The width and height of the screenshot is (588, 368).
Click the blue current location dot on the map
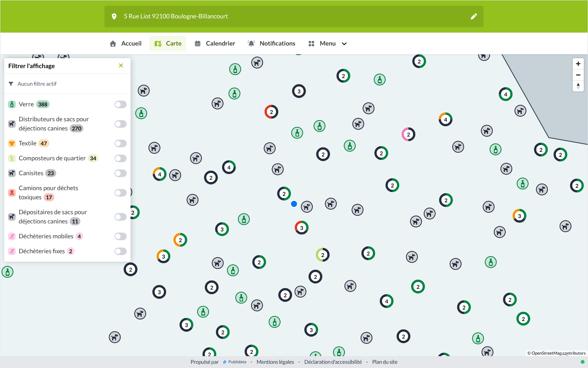294,204
